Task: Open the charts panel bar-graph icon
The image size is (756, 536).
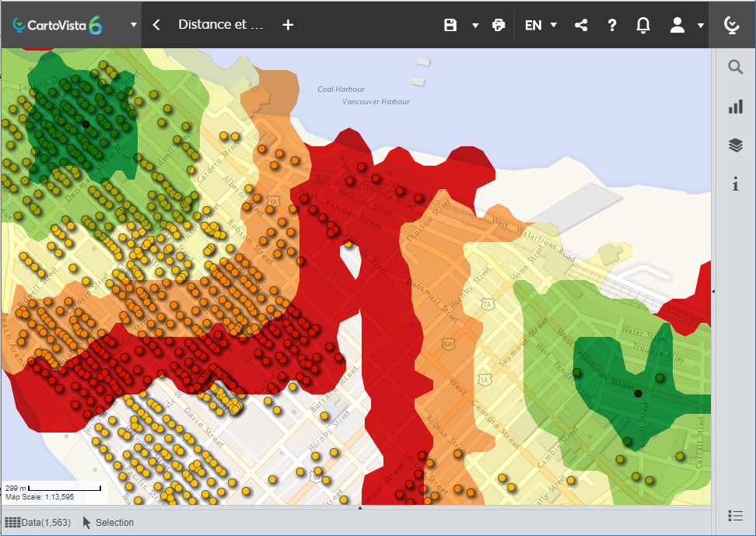Action: pyautogui.click(x=735, y=107)
